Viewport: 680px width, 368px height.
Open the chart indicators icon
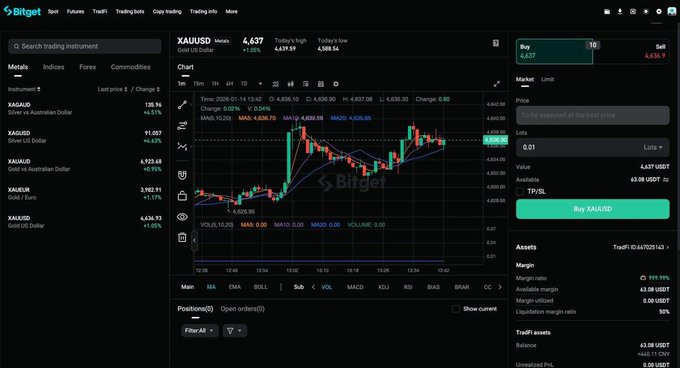pos(275,84)
